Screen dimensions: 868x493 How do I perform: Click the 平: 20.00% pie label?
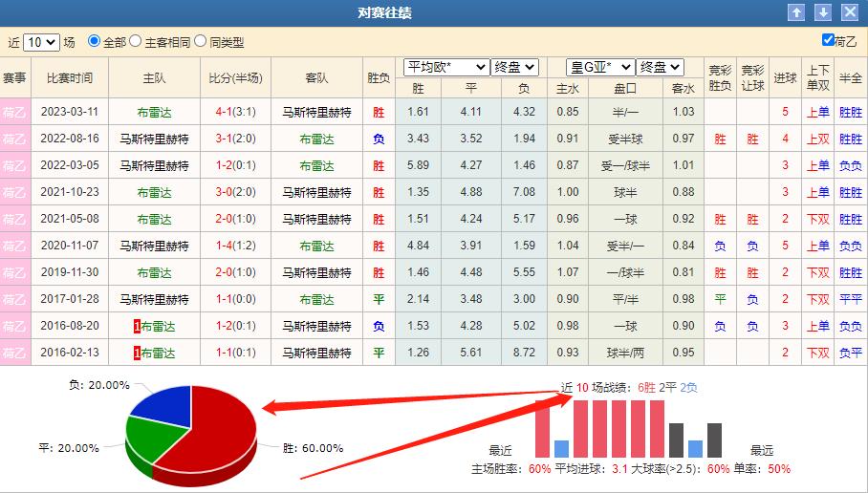tap(69, 448)
